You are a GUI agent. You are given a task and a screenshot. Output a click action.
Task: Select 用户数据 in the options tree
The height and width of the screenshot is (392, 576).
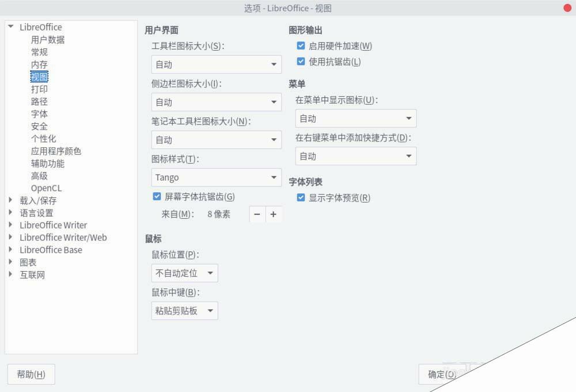(48, 40)
